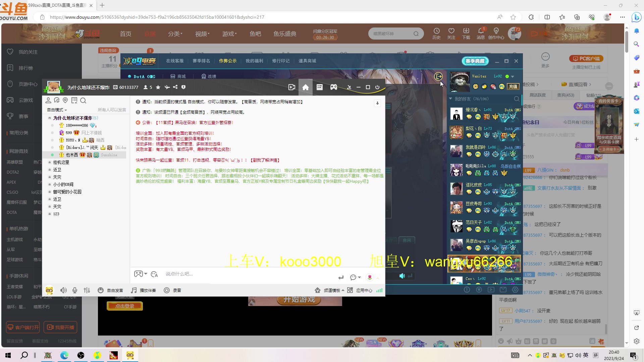Click the 充值 recharge button
The width and height of the screenshot is (644, 362).
coord(513,86)
